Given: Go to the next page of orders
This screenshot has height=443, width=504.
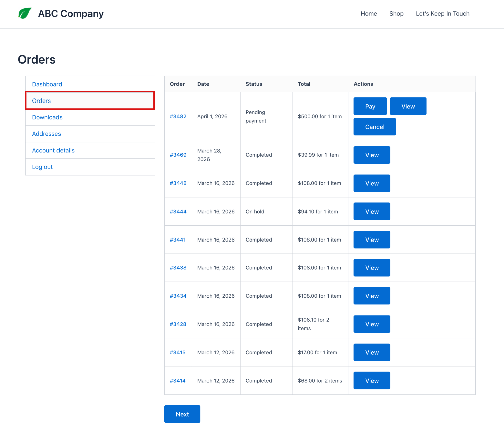Looking at the screenshot, I should pos(182,414).
